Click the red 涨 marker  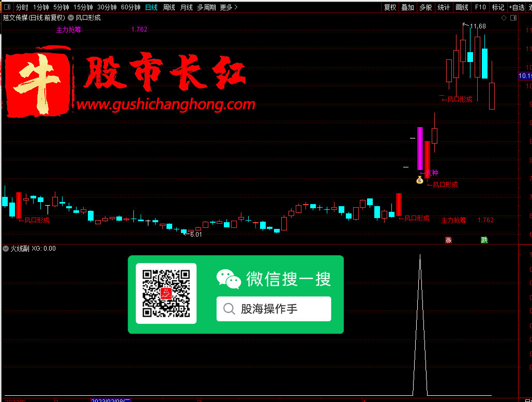point(449,240)
